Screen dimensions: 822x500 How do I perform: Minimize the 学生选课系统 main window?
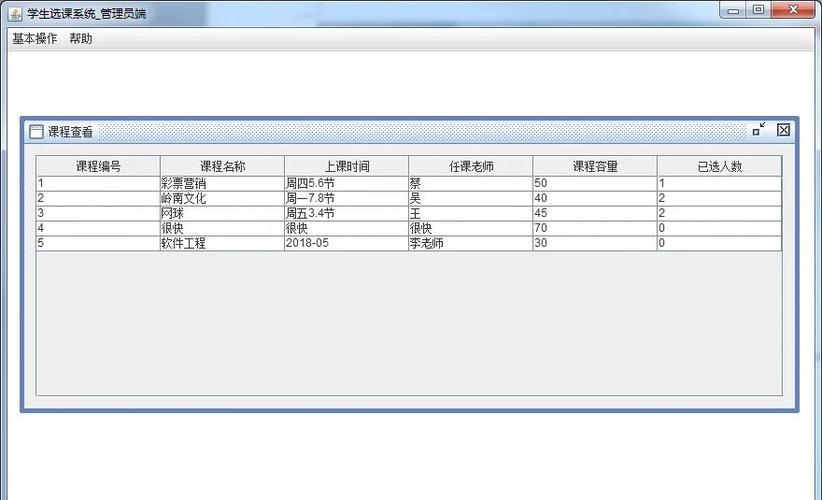[x=735, y=9]
